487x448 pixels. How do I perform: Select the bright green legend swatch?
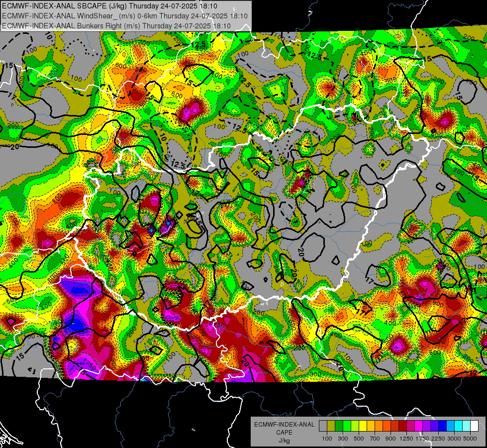pyautogui.click(x=347, y=426)
